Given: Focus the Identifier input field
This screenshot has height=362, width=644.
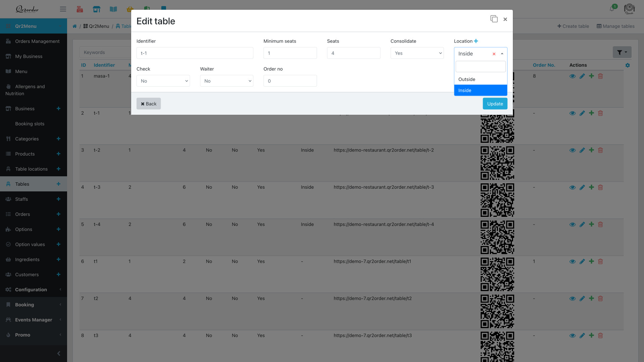Looking at the screenshot, I should 195,53.
